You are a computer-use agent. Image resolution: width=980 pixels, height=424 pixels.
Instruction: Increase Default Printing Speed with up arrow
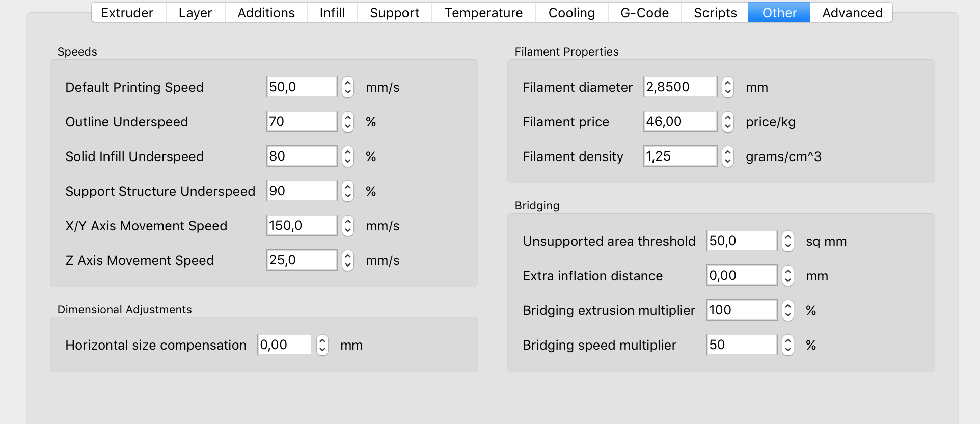tap(348, 82)
